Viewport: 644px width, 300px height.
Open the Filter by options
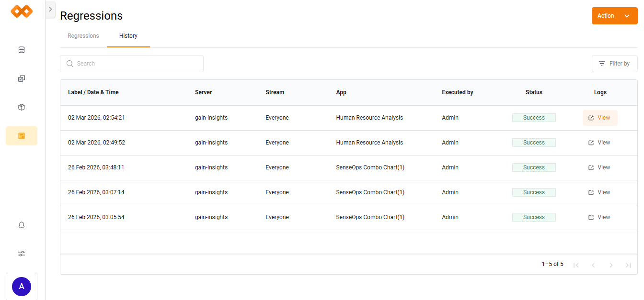(x=614, y=64)
